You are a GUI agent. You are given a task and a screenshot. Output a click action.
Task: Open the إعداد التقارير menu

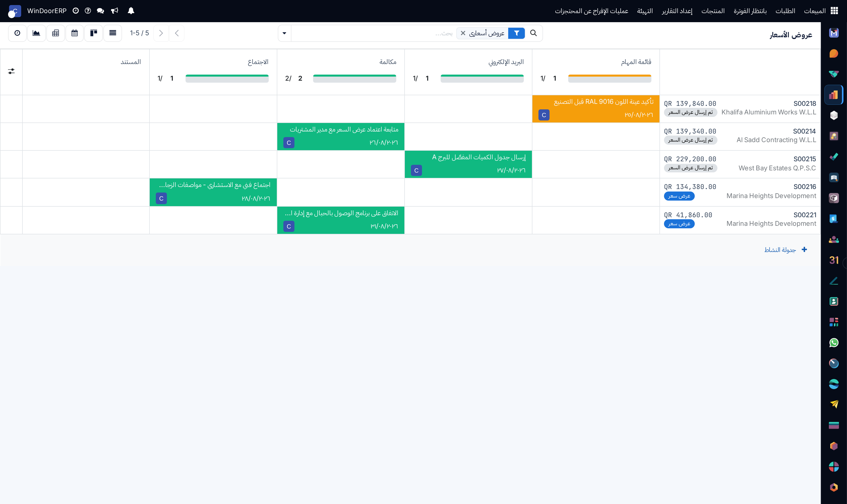[x=677, y=11]
